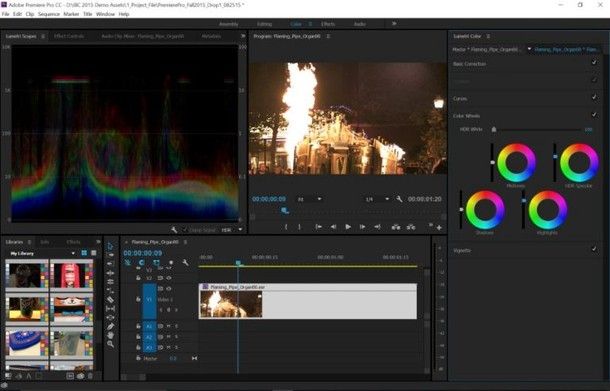
Task: Open the My Library dropdown
Action: (x=42, y=253)
